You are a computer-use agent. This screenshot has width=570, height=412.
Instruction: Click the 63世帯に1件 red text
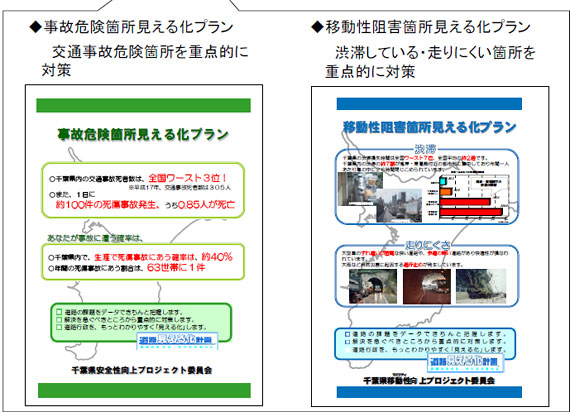(176, 268)
